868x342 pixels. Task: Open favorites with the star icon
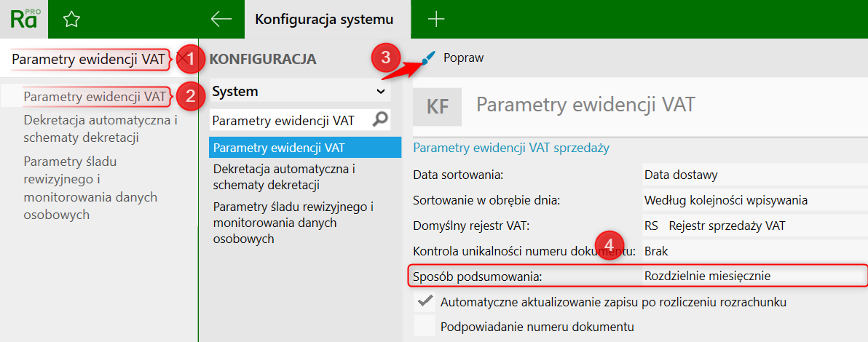tap(72, 20)
